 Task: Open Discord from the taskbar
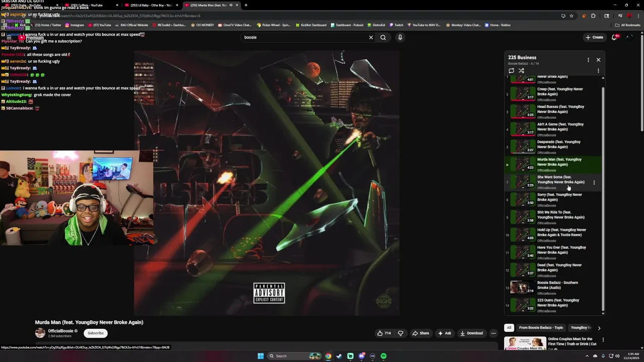[x=361, y=356]
